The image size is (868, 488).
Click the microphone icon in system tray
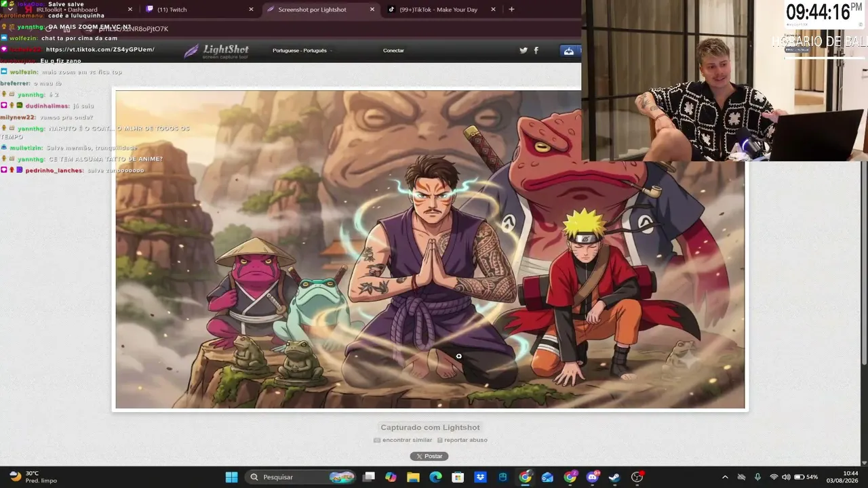pos(757,477)
